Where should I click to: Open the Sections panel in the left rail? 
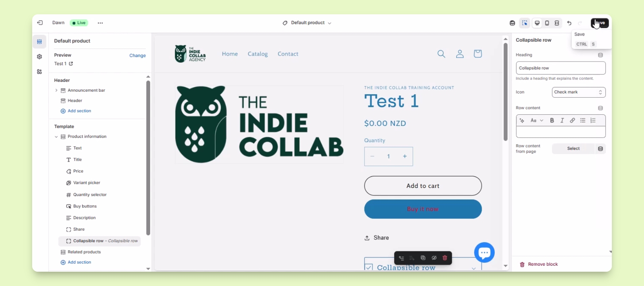coord(39,42)
